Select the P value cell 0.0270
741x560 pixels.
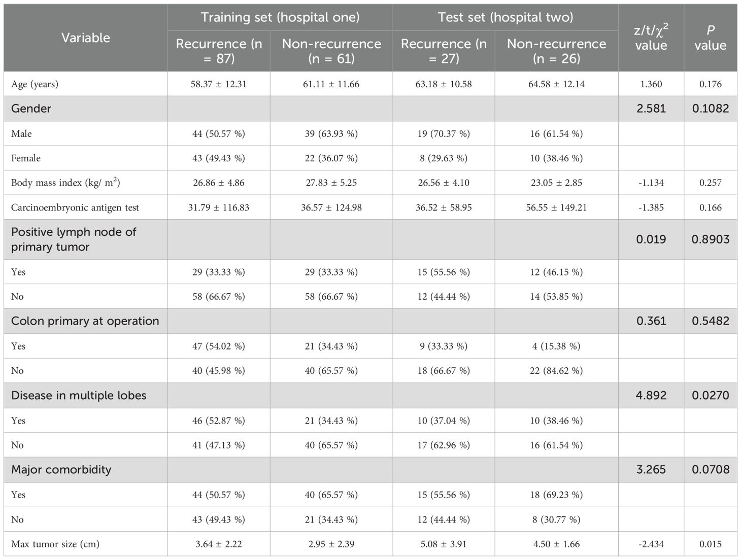click(x=710, y=396)
